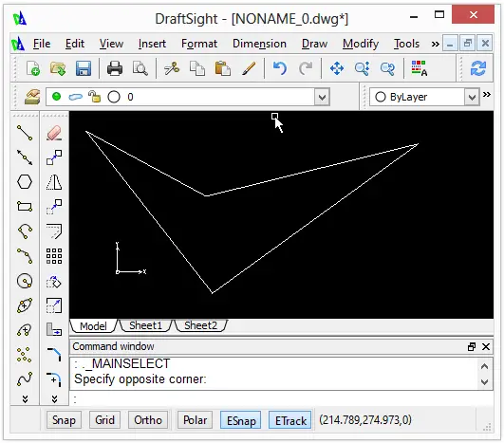Click the Undo arrow

point(280,68)
